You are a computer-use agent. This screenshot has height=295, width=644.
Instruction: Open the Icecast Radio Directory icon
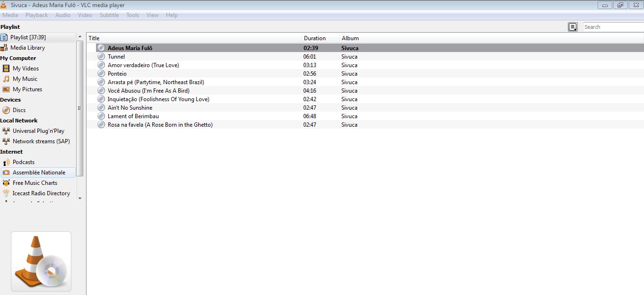6,193
